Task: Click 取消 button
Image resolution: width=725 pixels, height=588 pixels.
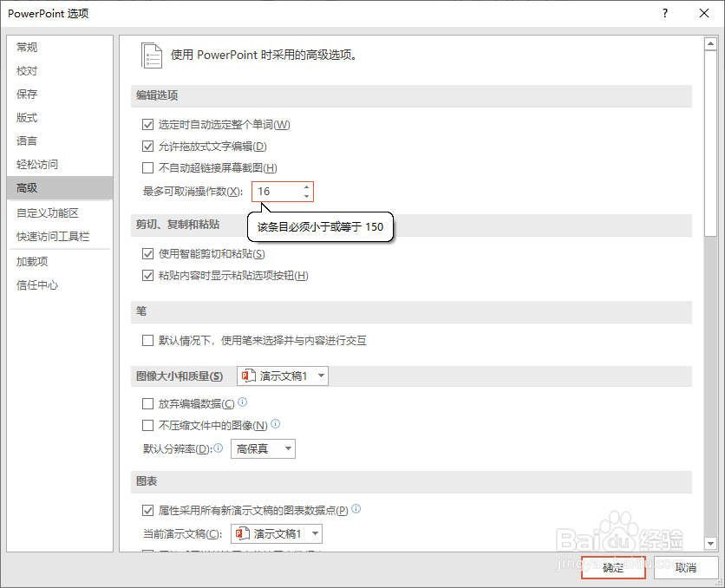Action: click(686, 567)
